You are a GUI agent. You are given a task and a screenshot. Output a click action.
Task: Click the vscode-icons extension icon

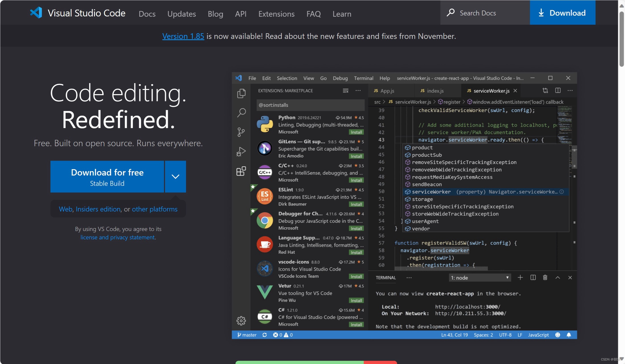pos(265,268)
